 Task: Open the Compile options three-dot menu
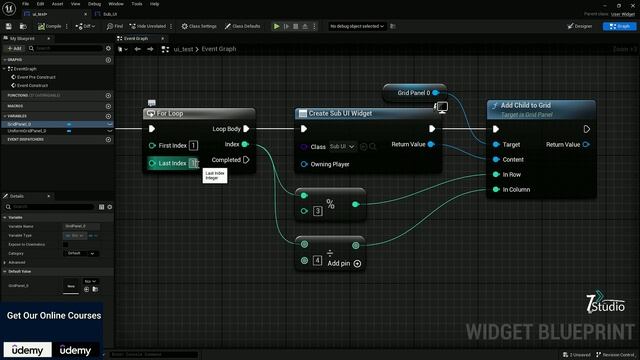pos(67,26)
